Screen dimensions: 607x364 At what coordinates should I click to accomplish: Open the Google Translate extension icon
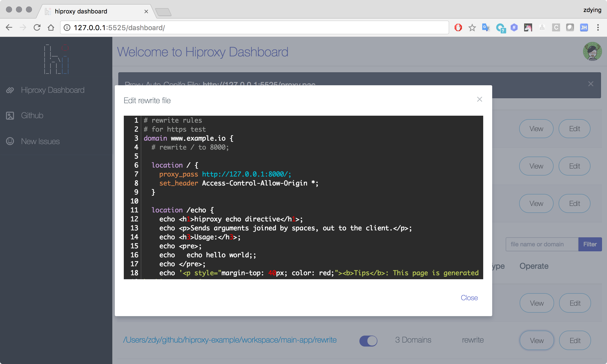[x=486, y=28]
